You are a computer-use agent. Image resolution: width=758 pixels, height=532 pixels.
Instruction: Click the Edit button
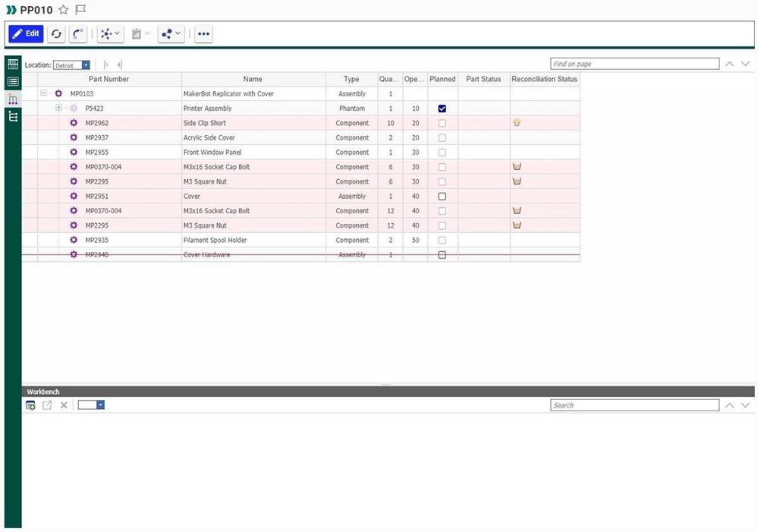26,34
